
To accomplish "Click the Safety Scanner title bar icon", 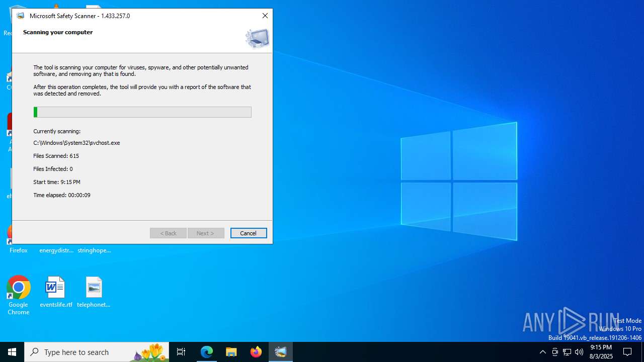I will pyautogui.click(x=20, y=16).
